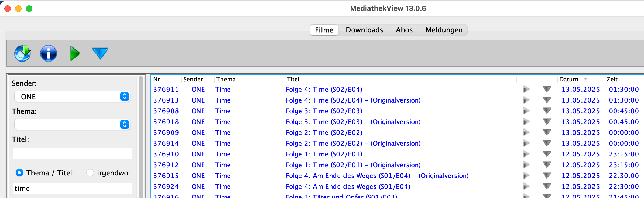Image resolution: width=644 pixels, height=198 pixels.
Task: Click ONE sender cell in row 376914
Action: [198, 143]
